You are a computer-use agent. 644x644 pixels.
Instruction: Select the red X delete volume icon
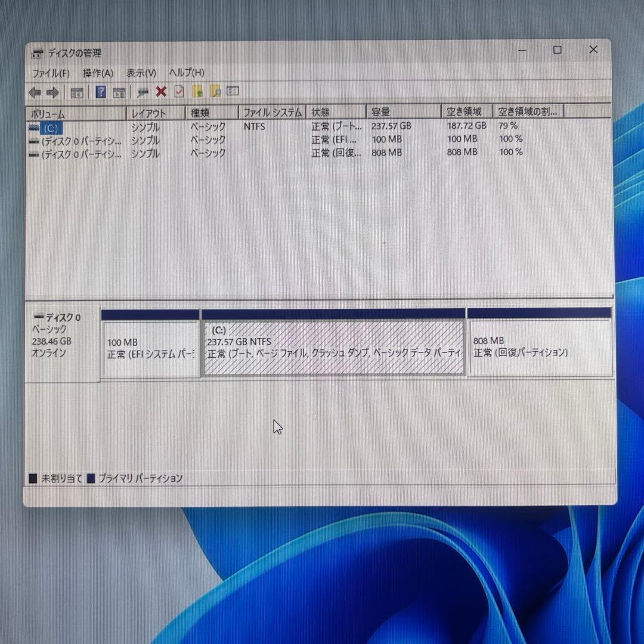pos(160,92)
